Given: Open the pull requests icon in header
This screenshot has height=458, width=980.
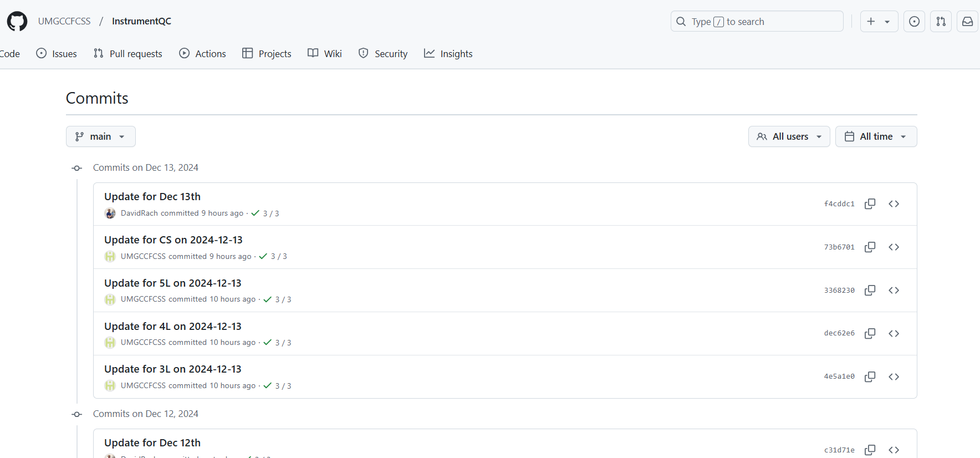Looking at the screenshot, I should coord(941,22).
